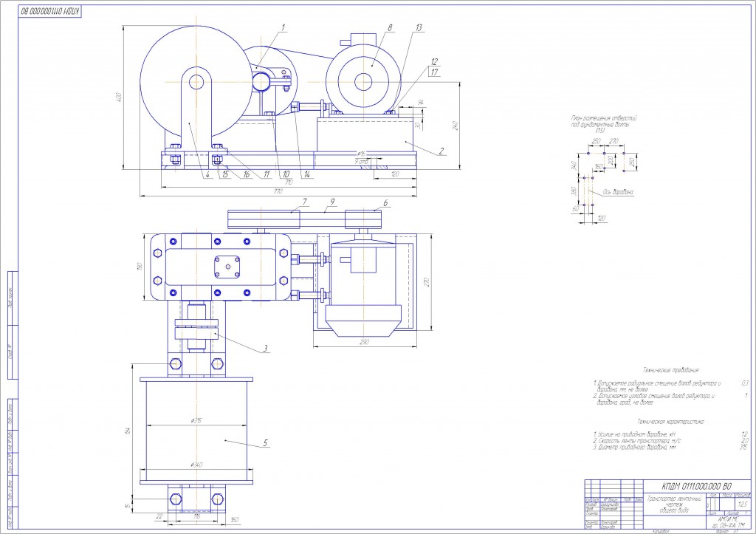Click the 'Ось барабана' drum axis label

click(x=618, y=192)
